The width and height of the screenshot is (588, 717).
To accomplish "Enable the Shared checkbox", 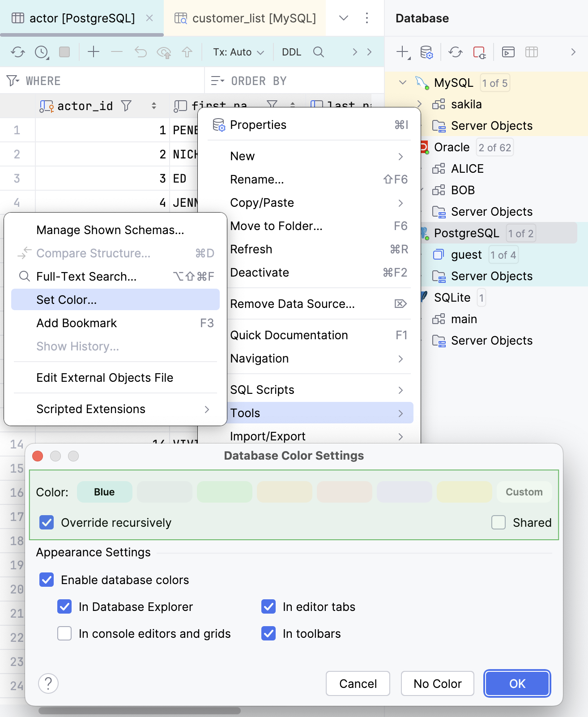I will tap(499, 522).
